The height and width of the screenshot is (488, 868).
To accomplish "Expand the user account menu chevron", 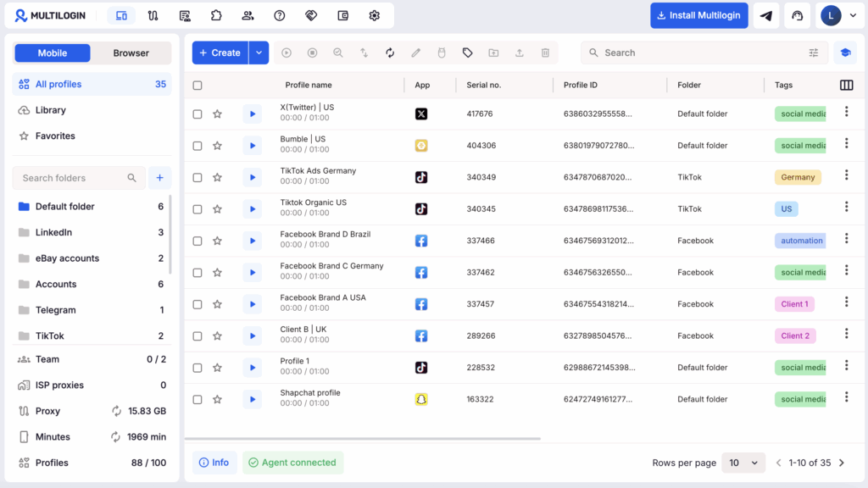I will 853,15.
